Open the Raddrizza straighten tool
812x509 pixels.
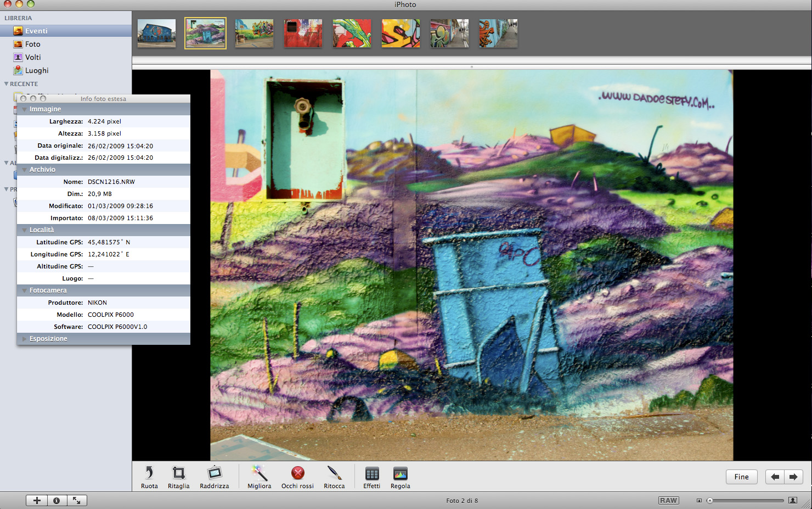[215, 477]
